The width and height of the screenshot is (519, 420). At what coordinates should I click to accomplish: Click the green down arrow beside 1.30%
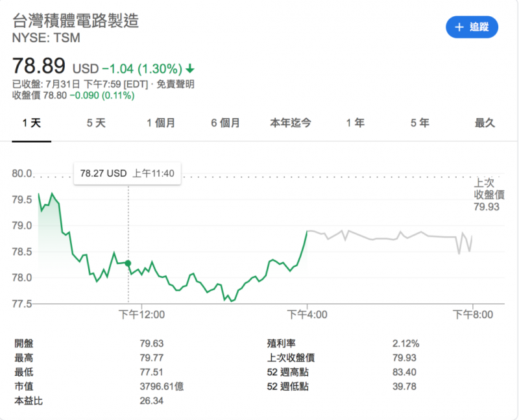190,69
